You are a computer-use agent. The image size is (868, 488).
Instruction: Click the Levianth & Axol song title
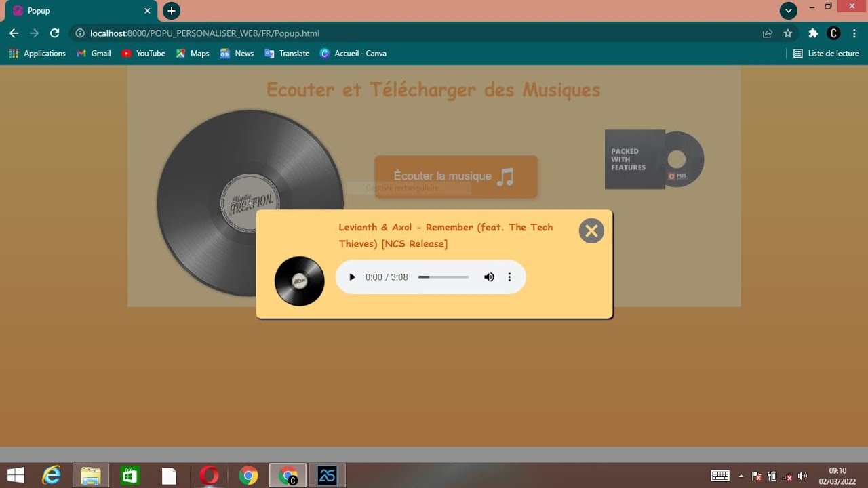446,235
